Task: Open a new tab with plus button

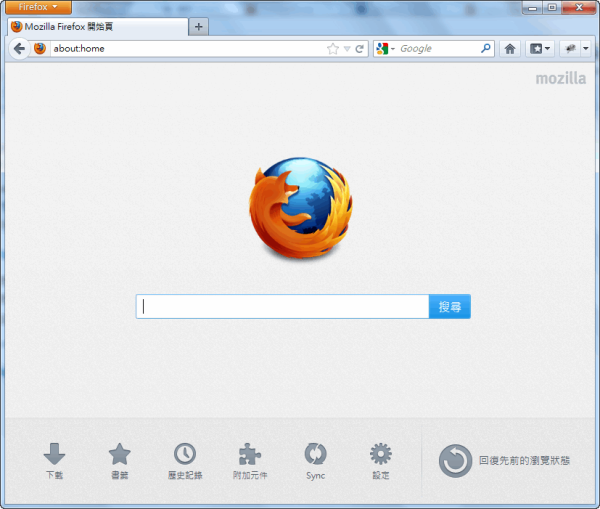Action: (198, 26)
